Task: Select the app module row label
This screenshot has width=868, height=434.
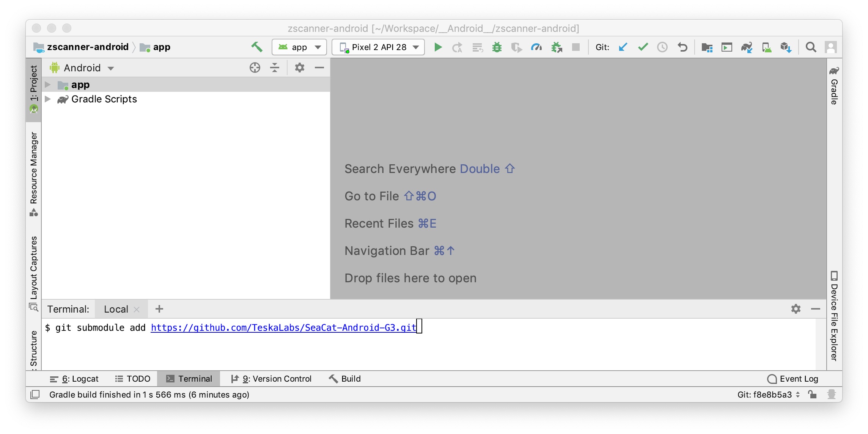Action: [80, 85]
